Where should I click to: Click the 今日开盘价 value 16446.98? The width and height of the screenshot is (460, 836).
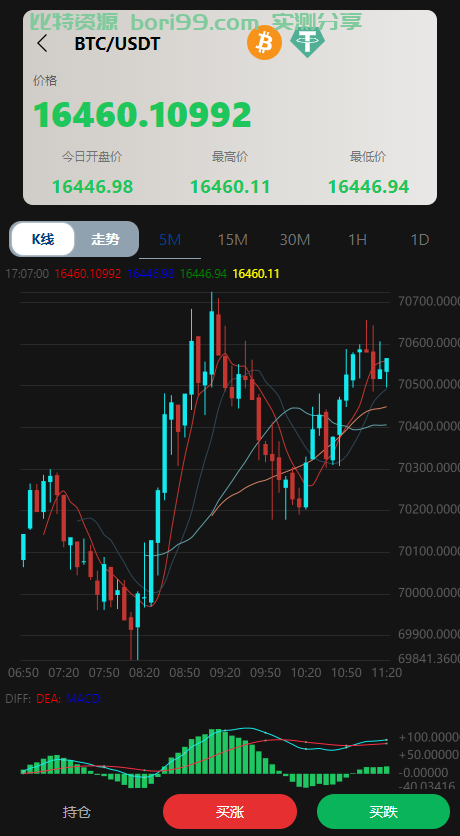click(92, 187)
